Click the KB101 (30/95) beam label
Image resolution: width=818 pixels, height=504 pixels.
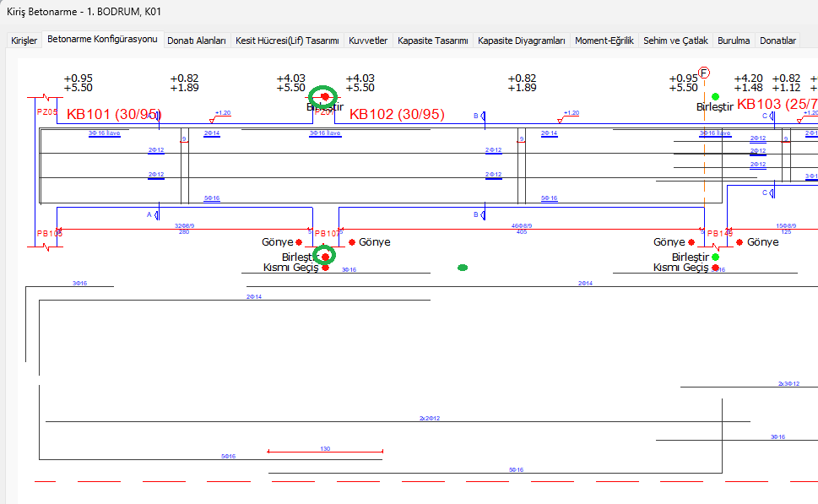[x=113, y=114]
